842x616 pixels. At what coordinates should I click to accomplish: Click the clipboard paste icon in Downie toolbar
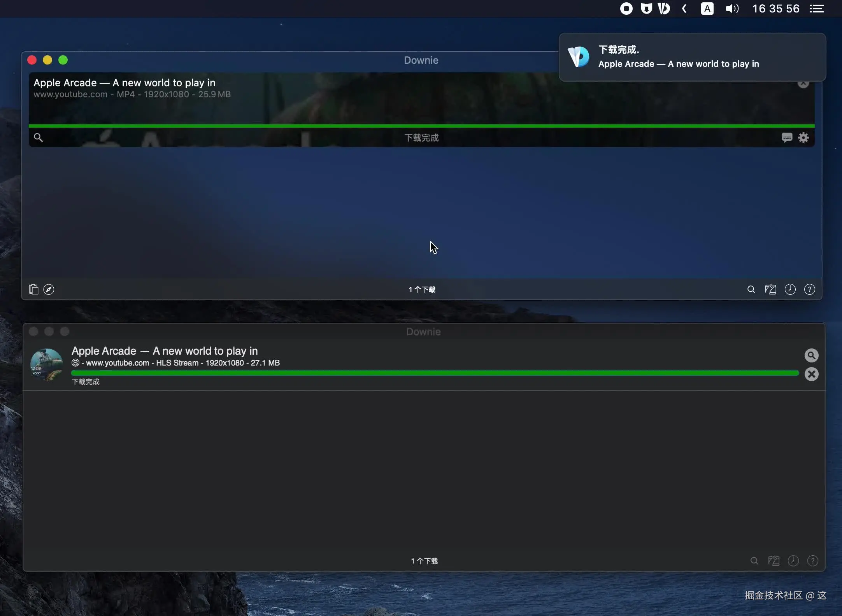point(33,289)
